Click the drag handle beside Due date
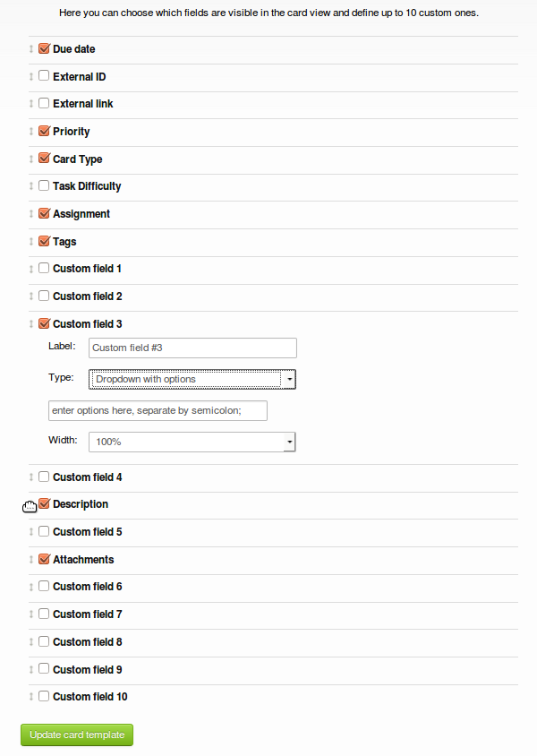 click(x=31, y=49)
